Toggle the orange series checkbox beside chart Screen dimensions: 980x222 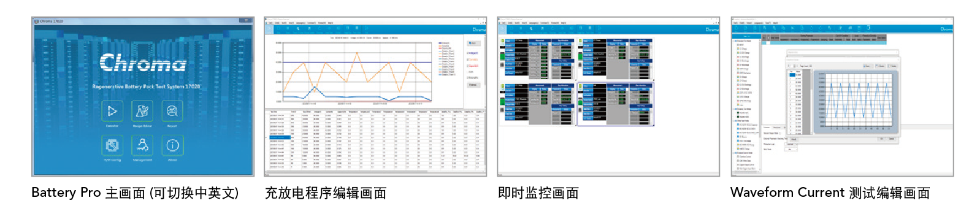468,59
